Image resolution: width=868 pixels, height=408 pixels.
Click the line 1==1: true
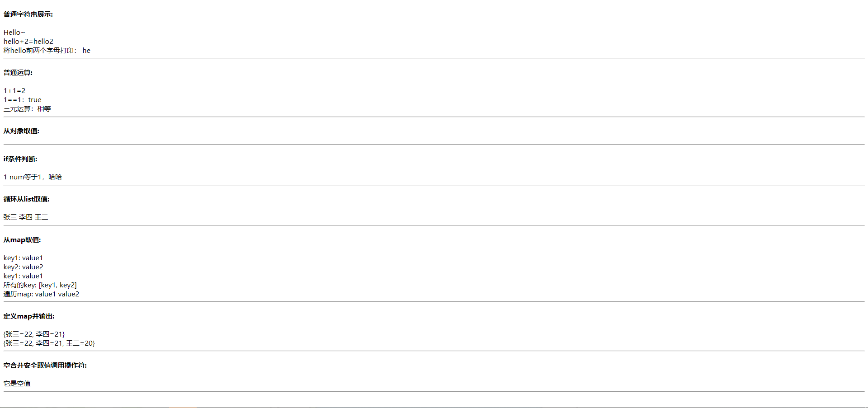tap(23, 100)
